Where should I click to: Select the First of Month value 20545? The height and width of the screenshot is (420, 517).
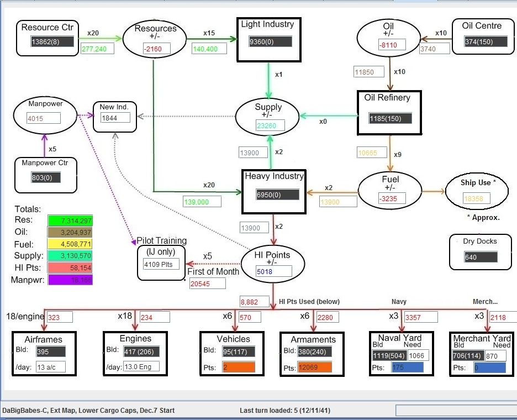coord(207,283)
